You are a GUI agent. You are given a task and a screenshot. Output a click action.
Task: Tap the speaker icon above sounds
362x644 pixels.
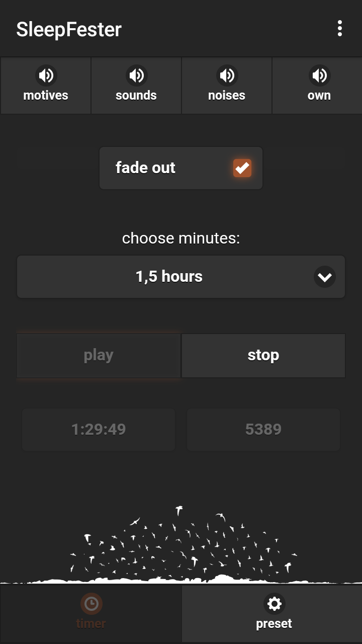point(136,75)
